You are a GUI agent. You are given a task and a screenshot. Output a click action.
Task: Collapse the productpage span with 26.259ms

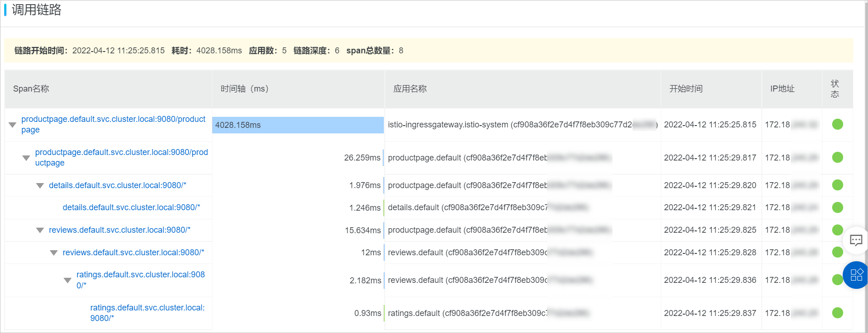(26, 158)
